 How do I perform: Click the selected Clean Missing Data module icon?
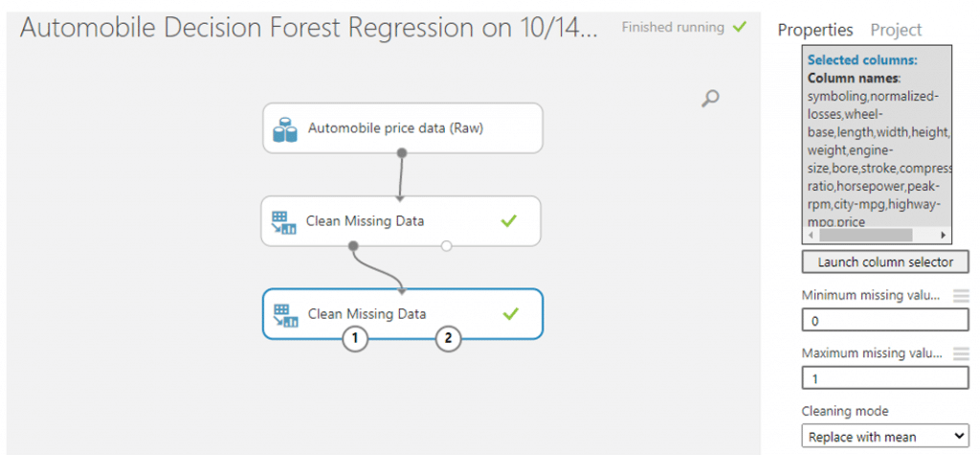tap(285, 315)
